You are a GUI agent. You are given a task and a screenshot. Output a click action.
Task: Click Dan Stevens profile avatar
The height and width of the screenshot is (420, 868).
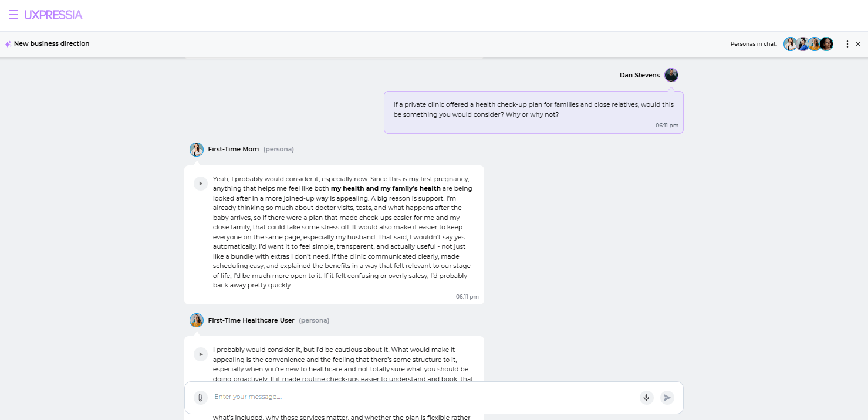point(671,75)
